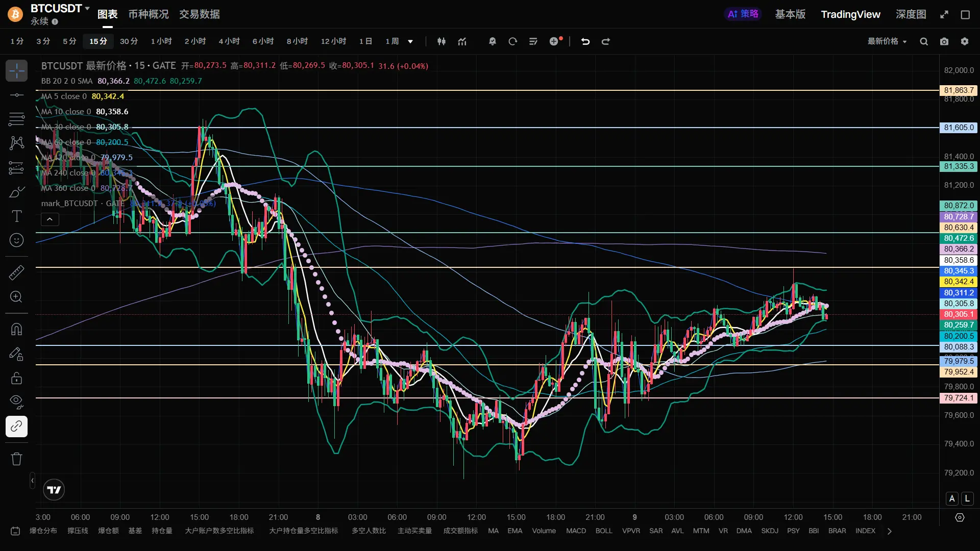Open the indicators menu icon
The height and width of the screenshot is (551, 980).
462,41
